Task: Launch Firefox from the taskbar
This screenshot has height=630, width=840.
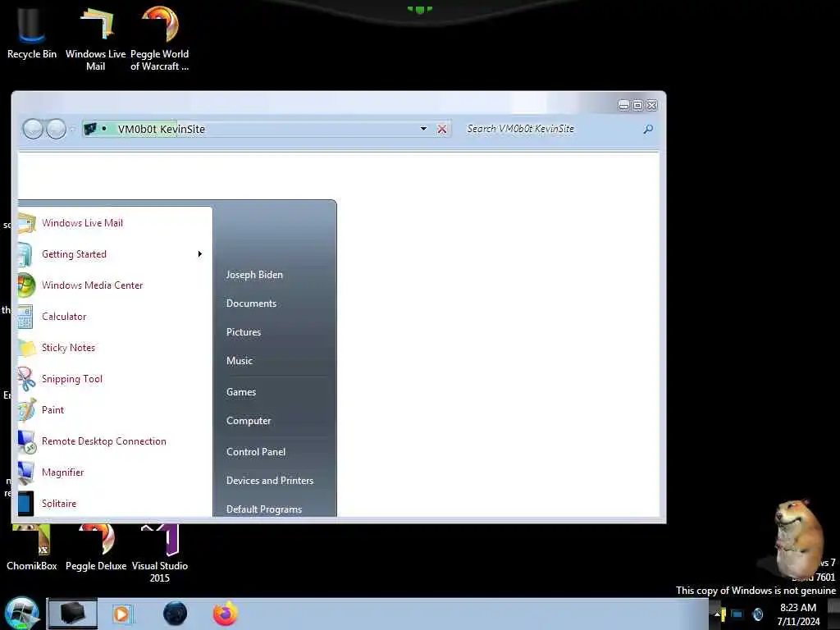Action: coord(226,614)
